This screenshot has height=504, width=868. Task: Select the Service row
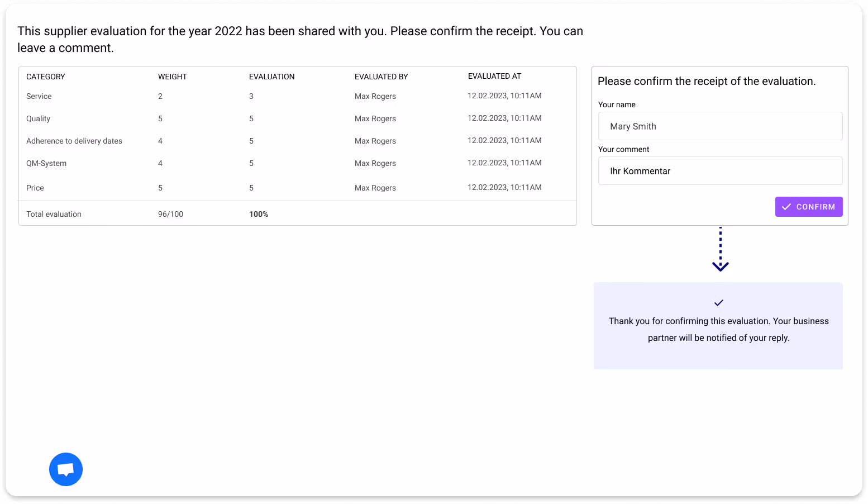298,96
